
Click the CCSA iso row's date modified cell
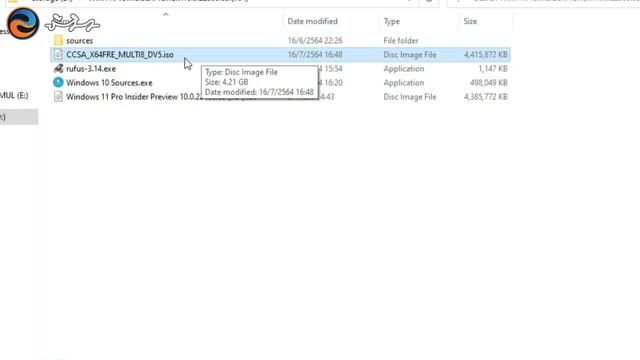tap(315, 54)
